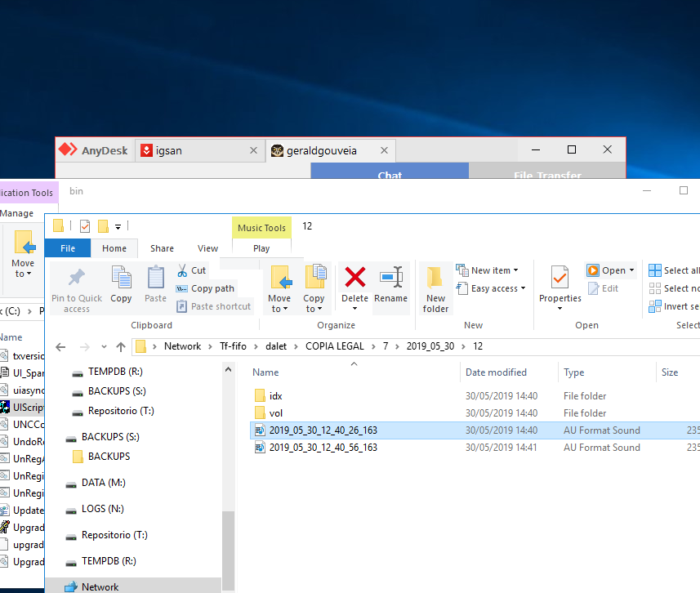The height and width of the screenshot is (593, 700).
Task: Click Select all in the ribbon
Action: pos(674,270)
